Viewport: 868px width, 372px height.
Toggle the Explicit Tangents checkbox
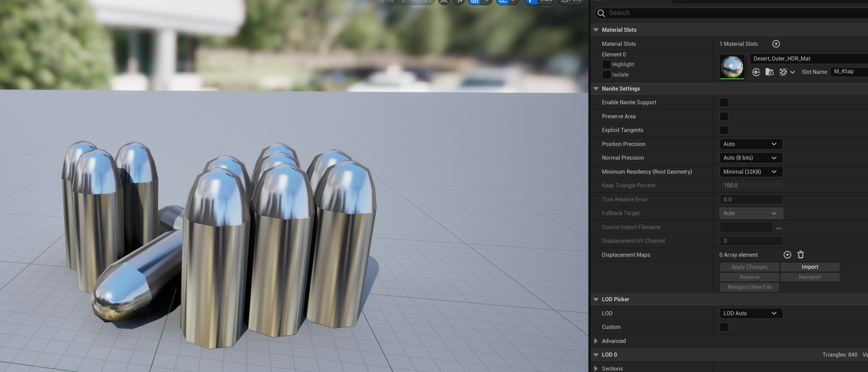[x=724, y=130]
